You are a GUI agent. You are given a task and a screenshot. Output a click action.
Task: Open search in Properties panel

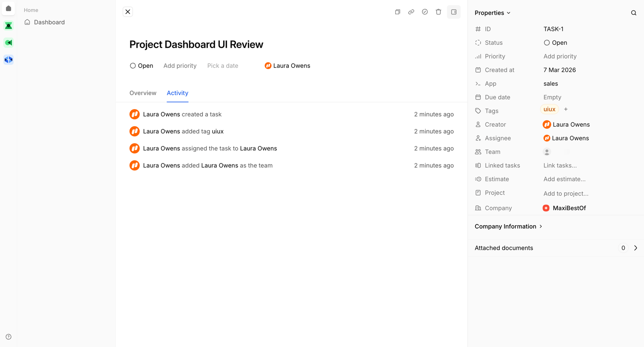point(633,13)
